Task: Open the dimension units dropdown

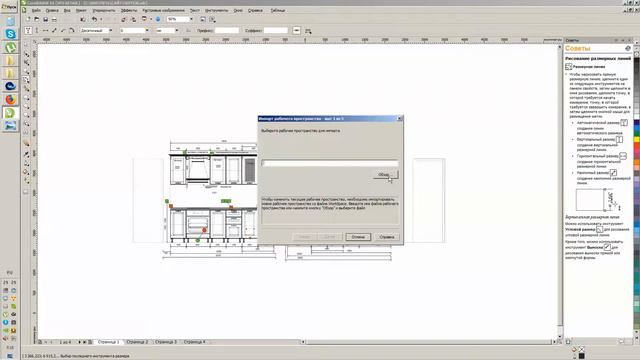Action: coord(176,31)
